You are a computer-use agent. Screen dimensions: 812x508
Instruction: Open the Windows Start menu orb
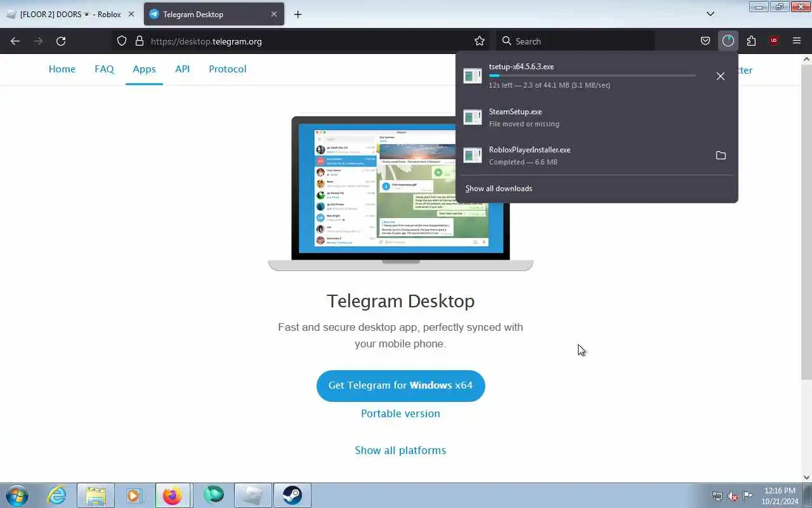click(17, 495)
